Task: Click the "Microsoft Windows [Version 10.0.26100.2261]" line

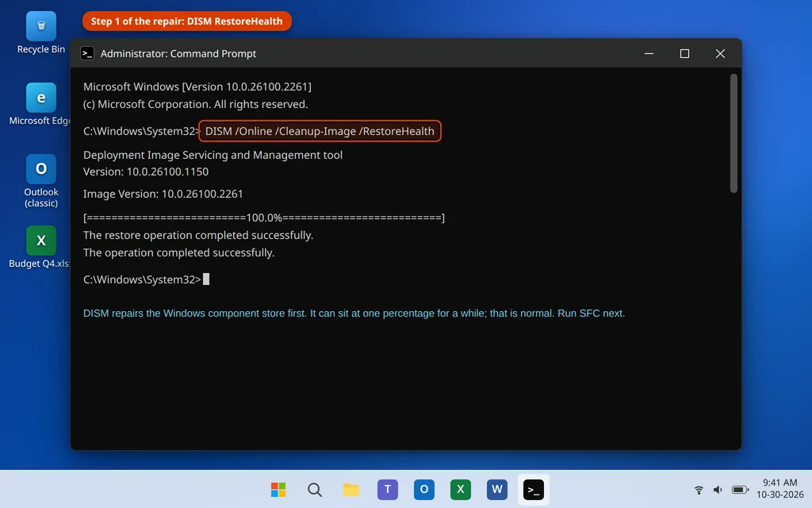Action: click(197, 87)
